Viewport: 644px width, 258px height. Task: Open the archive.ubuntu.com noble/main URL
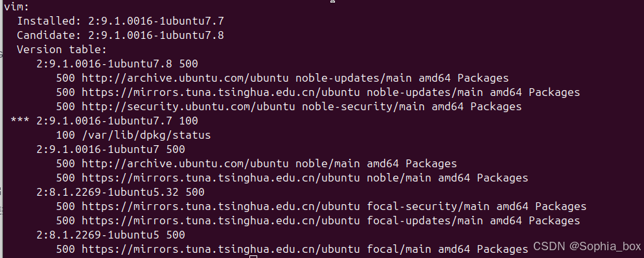coord(185,164)
